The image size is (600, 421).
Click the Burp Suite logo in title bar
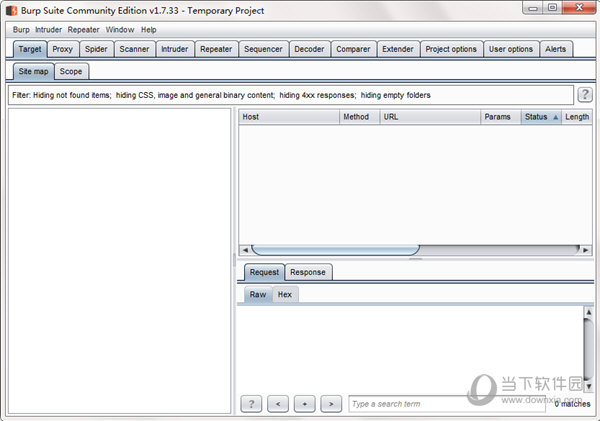[x=12, y=10]
